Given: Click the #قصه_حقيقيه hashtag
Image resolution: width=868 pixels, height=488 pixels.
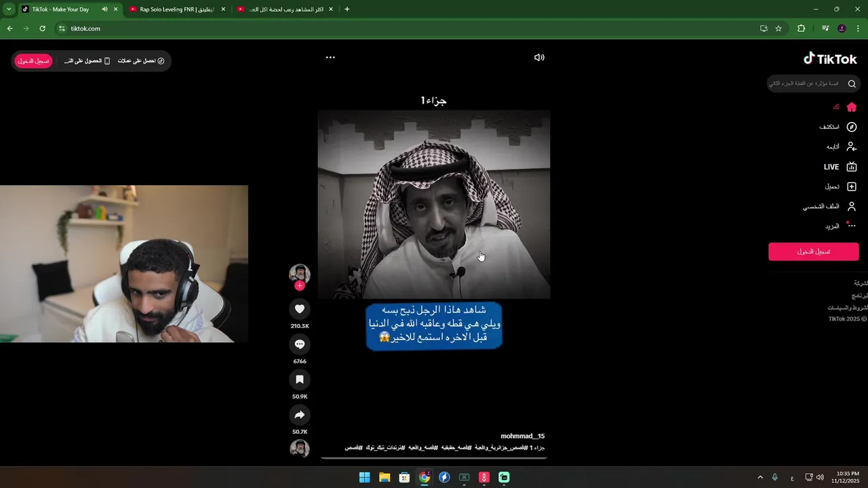Looking at the screenshot, I should pos(456,447).
